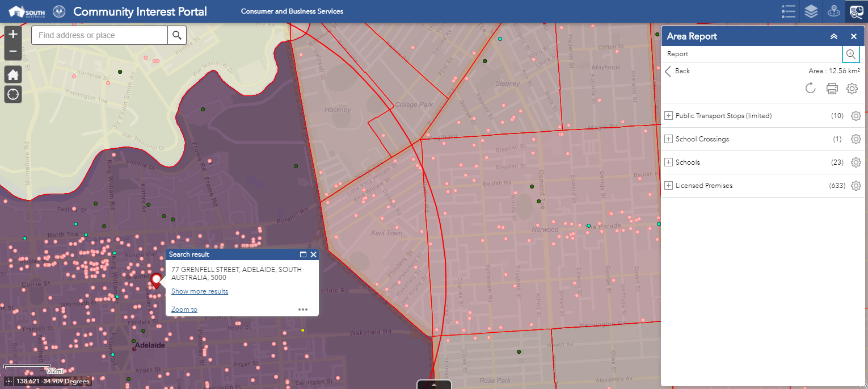Click search magnifier beside address box

pos(177,35)
